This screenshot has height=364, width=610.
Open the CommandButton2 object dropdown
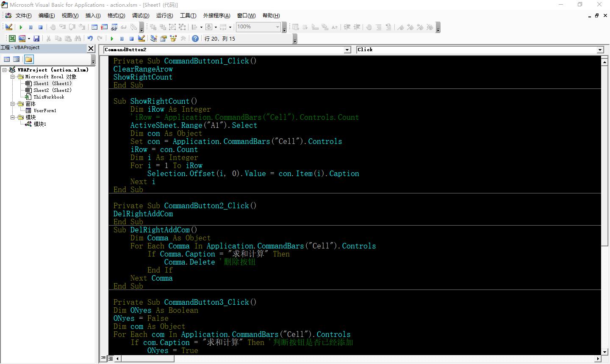347,50
